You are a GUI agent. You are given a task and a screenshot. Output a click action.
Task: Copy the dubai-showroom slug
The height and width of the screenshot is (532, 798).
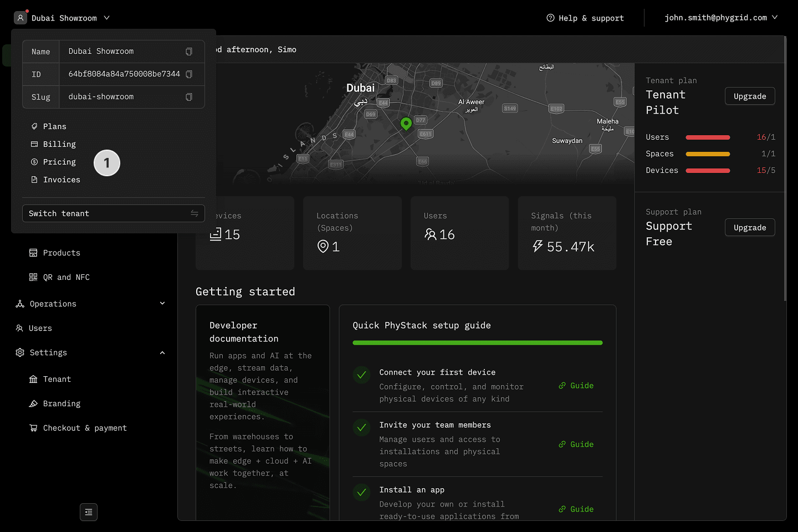click(x=189, y=97)
